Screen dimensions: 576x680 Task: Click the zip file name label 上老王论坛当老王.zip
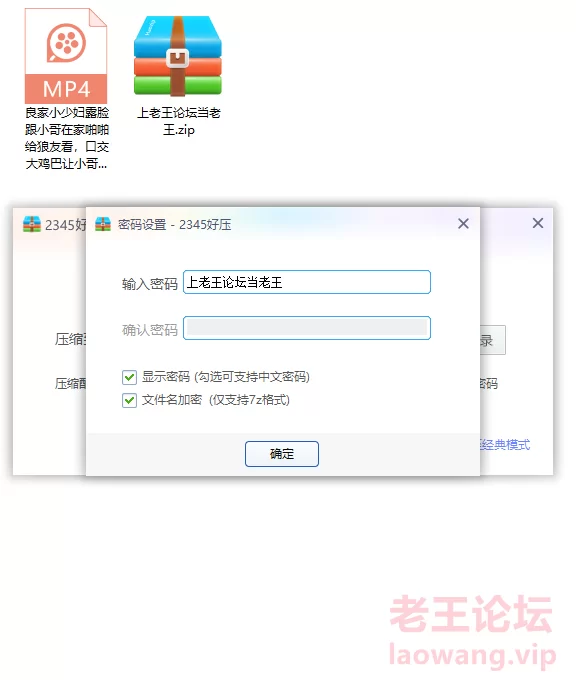click(179, 121)
